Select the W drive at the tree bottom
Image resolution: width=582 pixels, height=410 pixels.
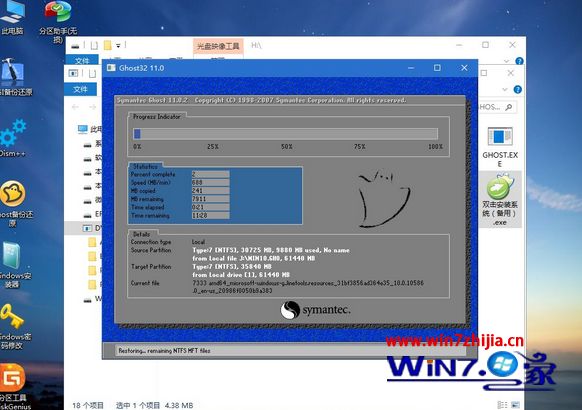point(92,299)
